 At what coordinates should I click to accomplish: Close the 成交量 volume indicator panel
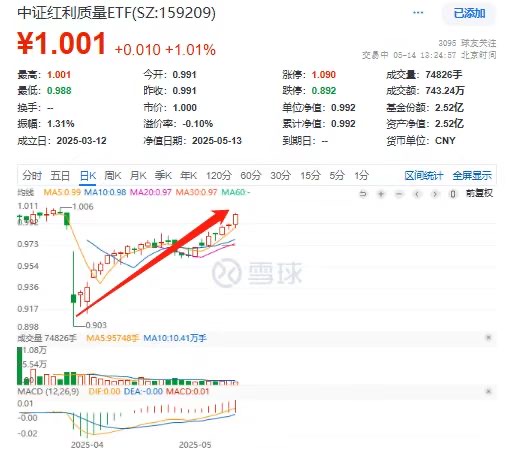[489, 338]
